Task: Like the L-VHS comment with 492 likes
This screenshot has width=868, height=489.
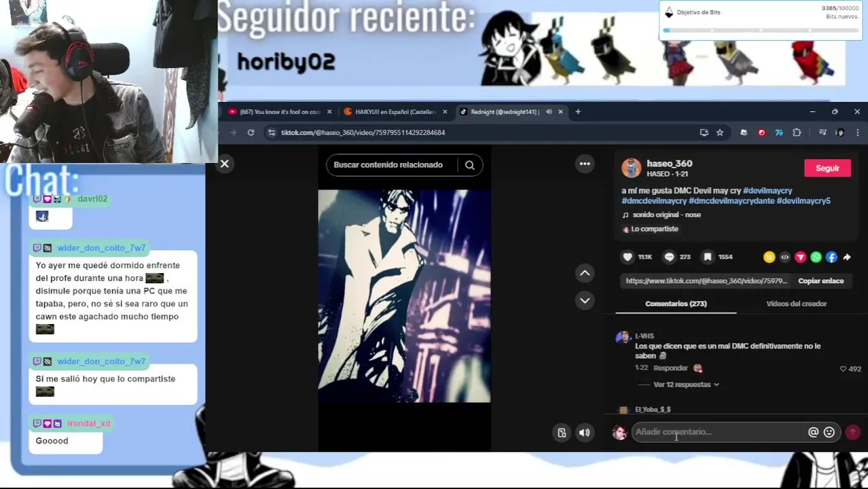Action: tap(843, 369)
